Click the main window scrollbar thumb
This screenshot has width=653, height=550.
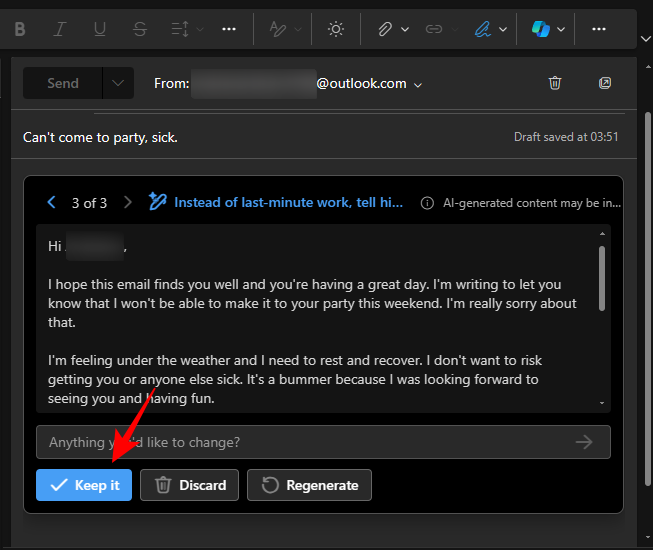pyautogui.click(x=648, y=299)
